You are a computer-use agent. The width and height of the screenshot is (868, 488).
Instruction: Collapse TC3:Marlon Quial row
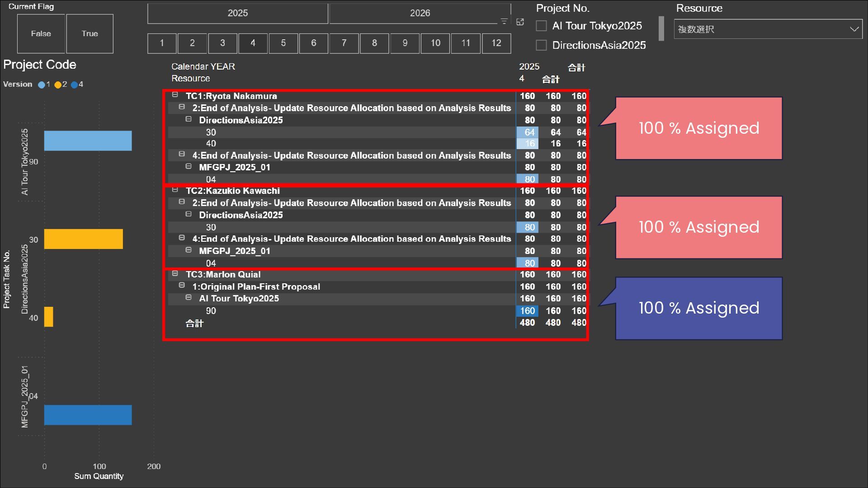(x=175, y=273)
